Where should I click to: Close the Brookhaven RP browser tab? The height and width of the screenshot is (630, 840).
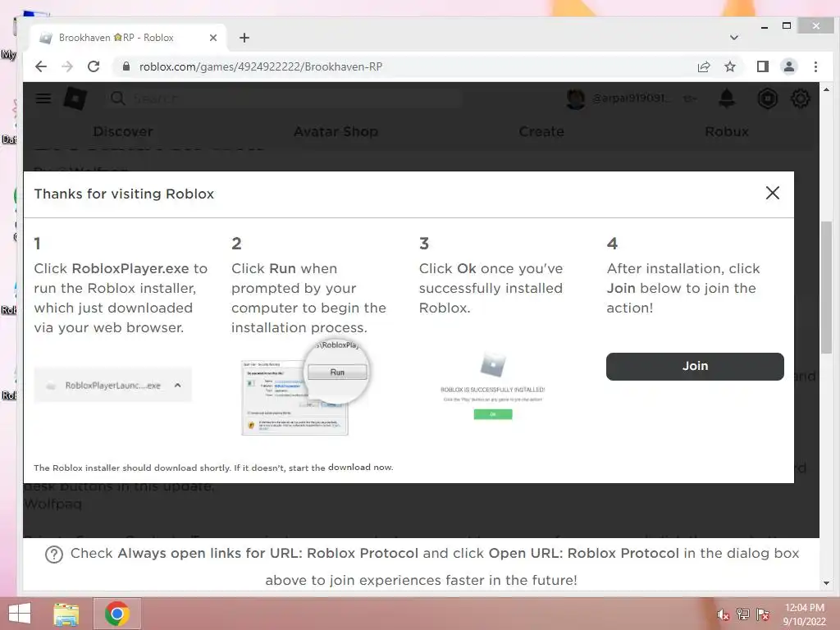pos(213,38)
